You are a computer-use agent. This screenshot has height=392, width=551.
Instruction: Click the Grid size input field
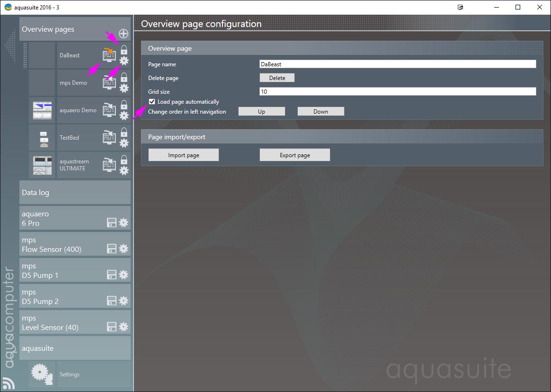[398, 92]
